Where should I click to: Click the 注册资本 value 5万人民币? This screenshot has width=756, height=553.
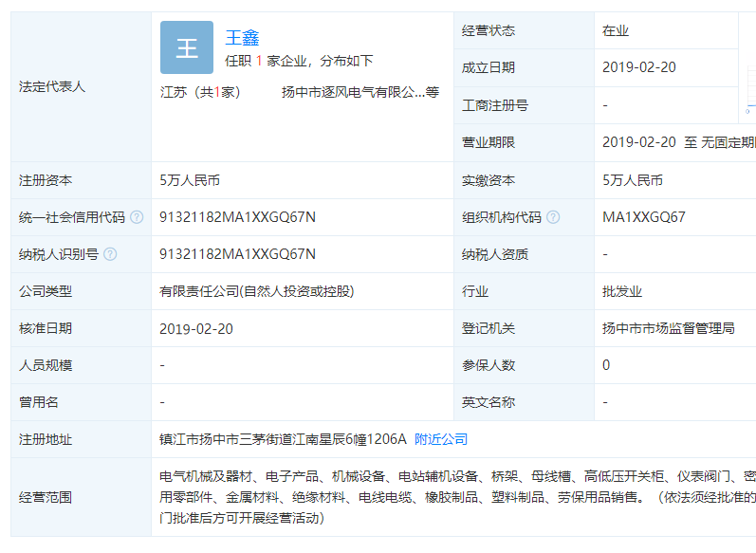pyautogui.click(x=190, y=180)
